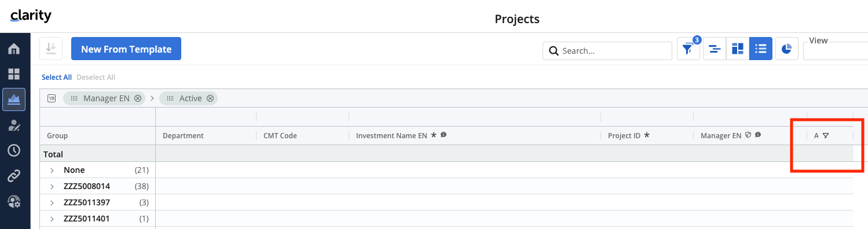This screenshot has height=229, width=868.
Task: Remove the Manager EN grouping chip
Action: tap(138, 98)
